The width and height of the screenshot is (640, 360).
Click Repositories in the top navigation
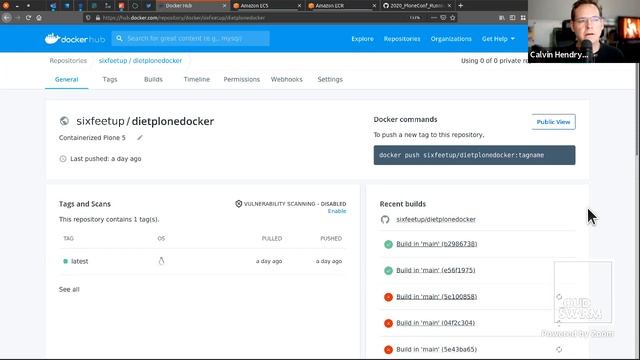click(x=402, y=39)
